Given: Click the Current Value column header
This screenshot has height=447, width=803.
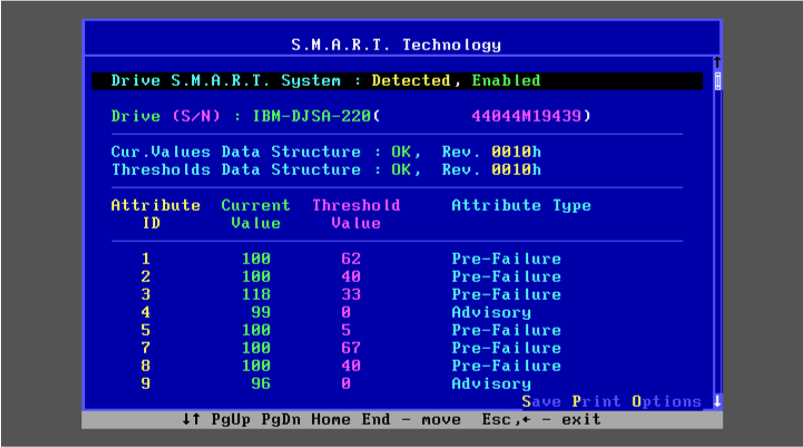Looking at the screenshot, I should click(255, 214).
